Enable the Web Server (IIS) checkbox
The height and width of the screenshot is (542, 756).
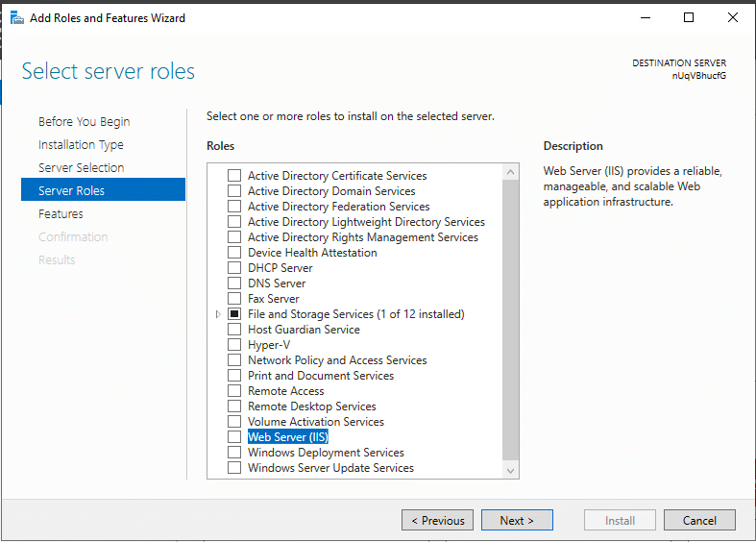(x=234, y=437)
